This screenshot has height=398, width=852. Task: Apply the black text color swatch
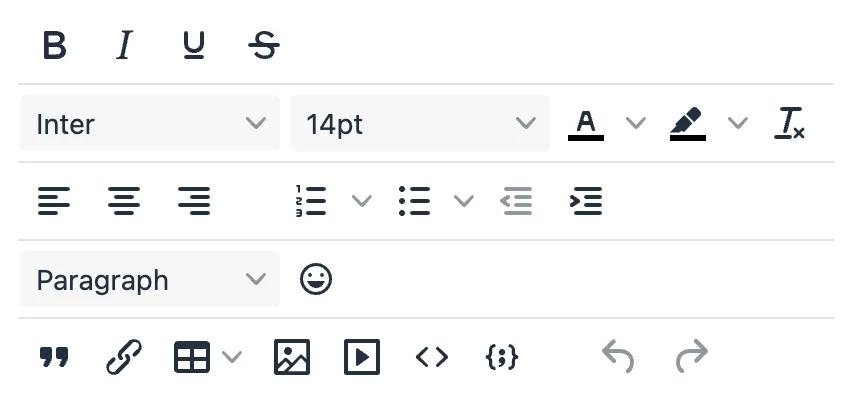[x=586, y=124]
